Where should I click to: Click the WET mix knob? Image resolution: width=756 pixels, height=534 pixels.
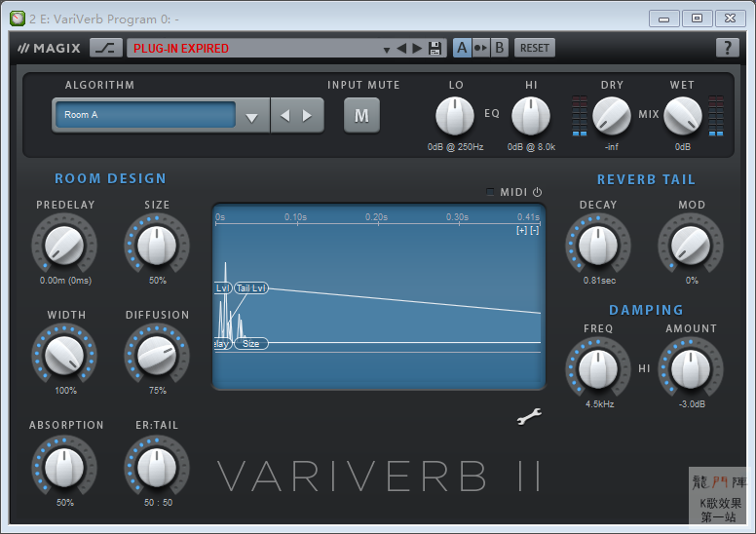pos(683,116)
